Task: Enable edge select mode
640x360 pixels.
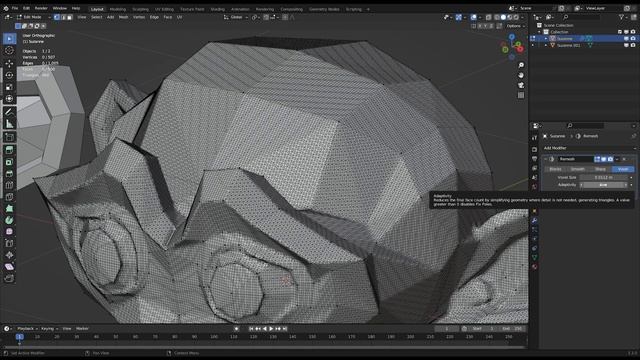Action: [x=63, y=17]
